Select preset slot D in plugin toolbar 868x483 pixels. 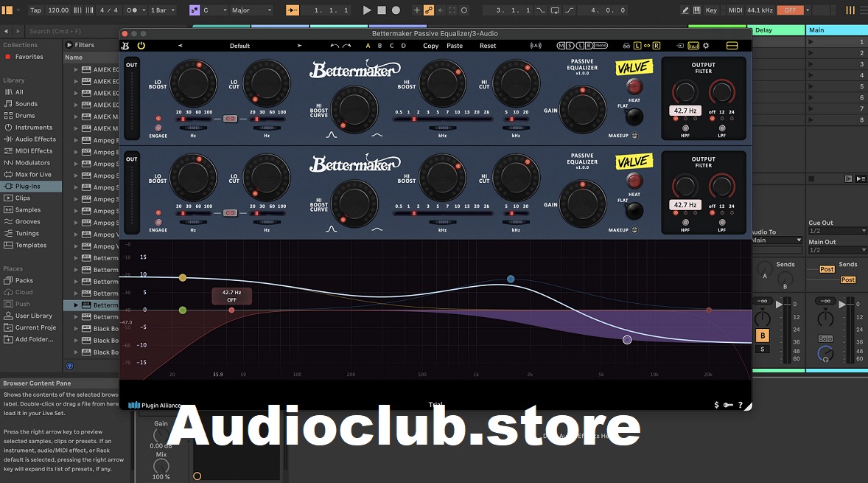coord(403,46)
